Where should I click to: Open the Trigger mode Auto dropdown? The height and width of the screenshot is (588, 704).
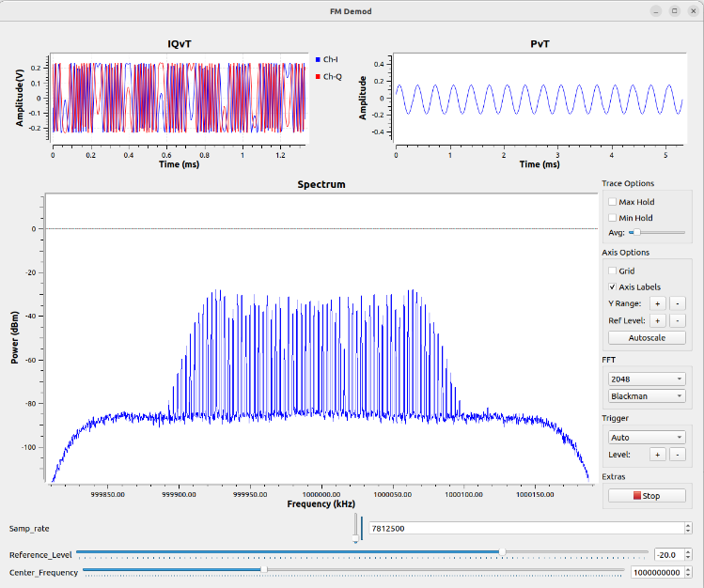point(647,438)
